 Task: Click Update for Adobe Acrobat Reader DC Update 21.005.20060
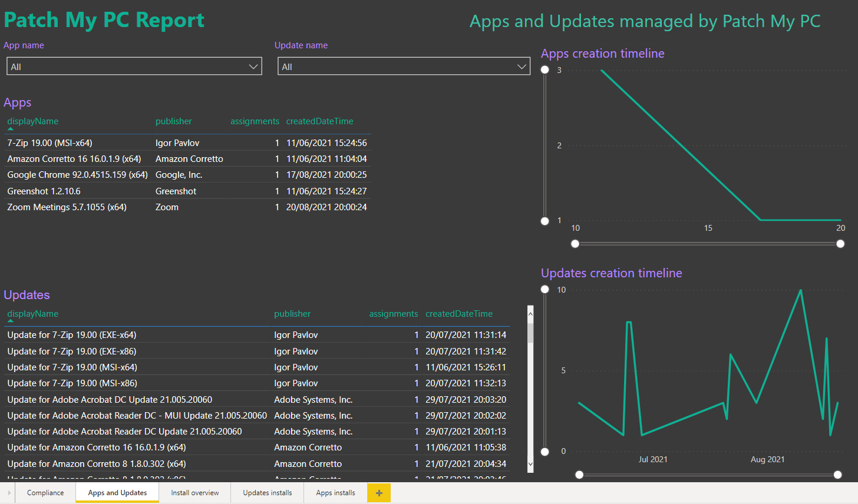pos(124,432)
